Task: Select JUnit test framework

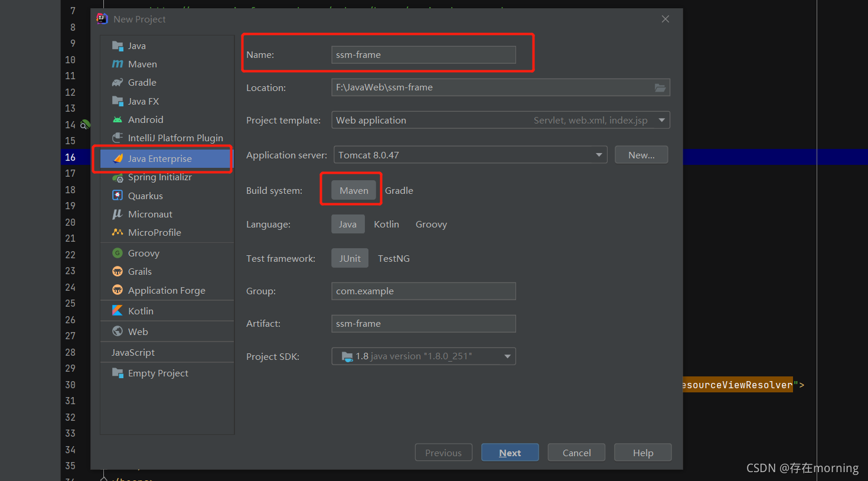Action: pos(350,258)
